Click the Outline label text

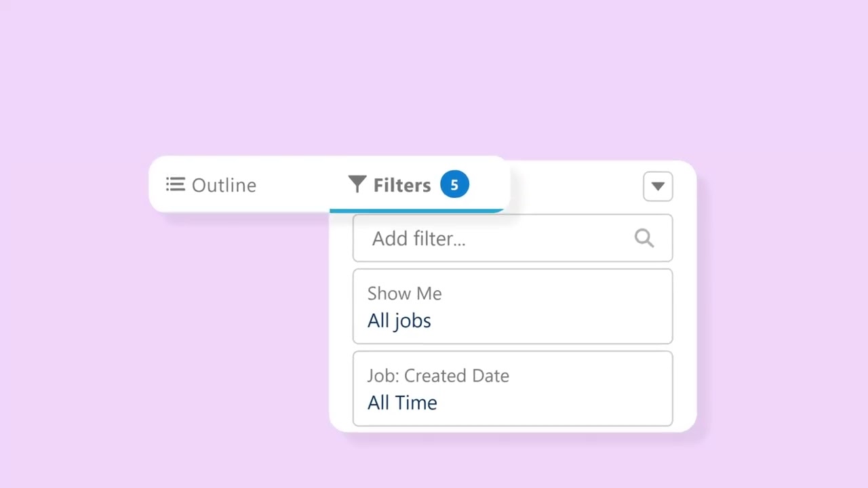[224, 185]
